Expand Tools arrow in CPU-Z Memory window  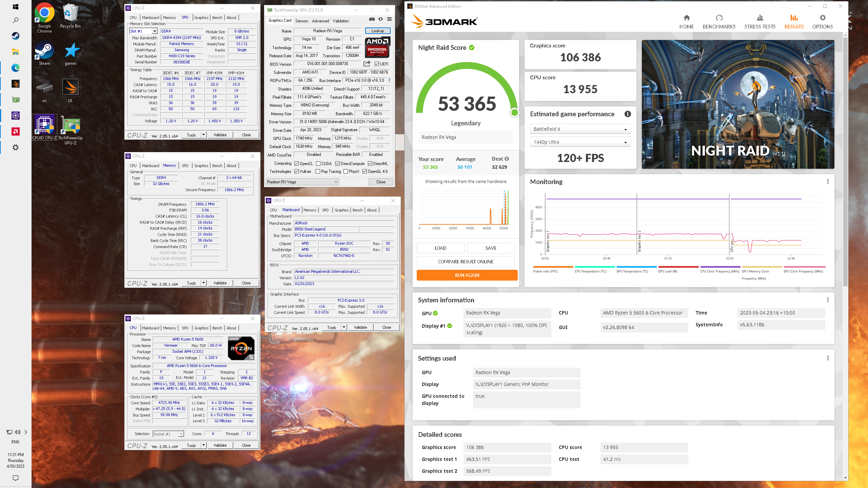coord(203,283)
